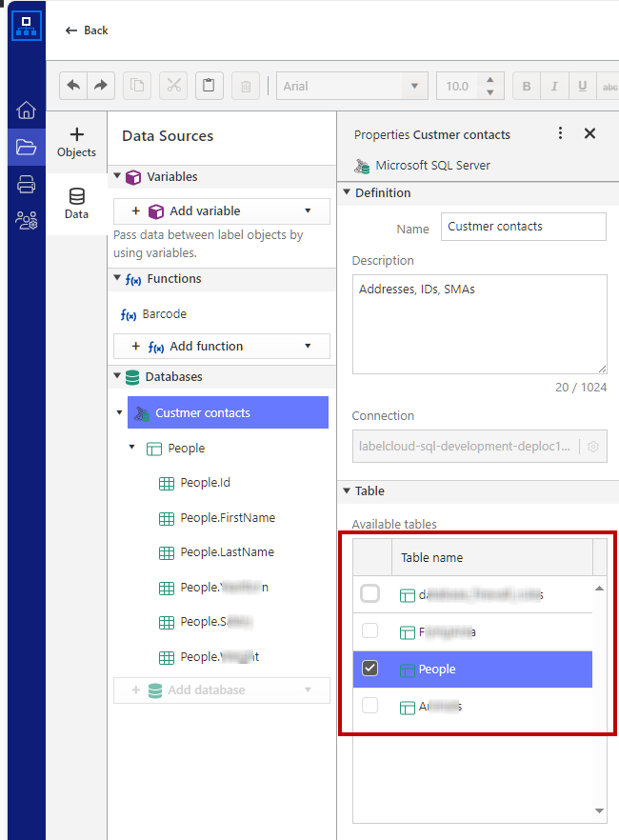This screenshot has height=840, width=619.
Task: Go Back to previous page
Action: 87,30
